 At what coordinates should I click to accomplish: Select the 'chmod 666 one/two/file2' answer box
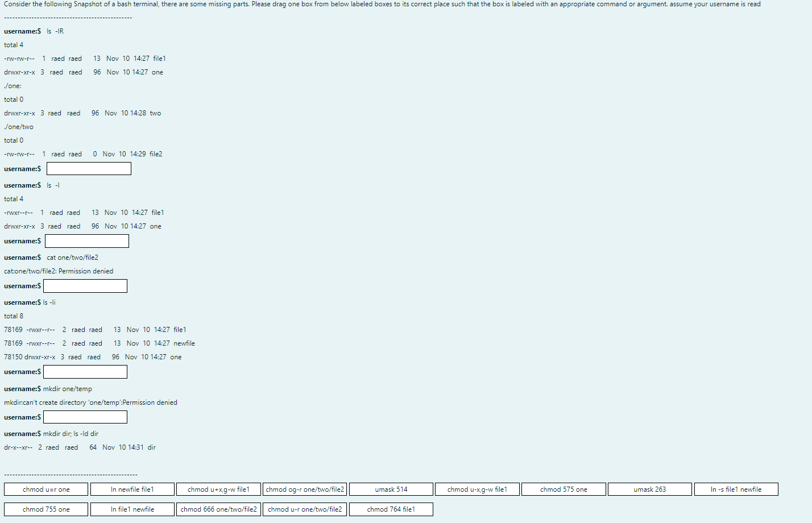tap(218, 509)
